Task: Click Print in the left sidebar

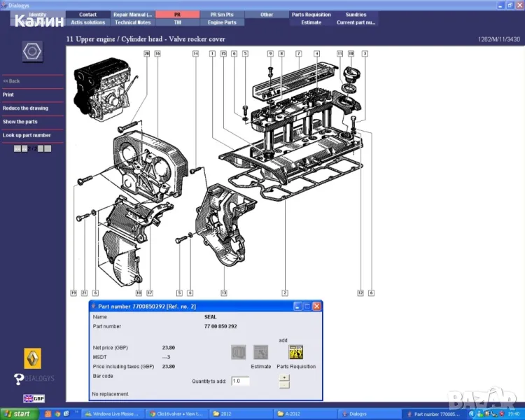Action: 8,94
